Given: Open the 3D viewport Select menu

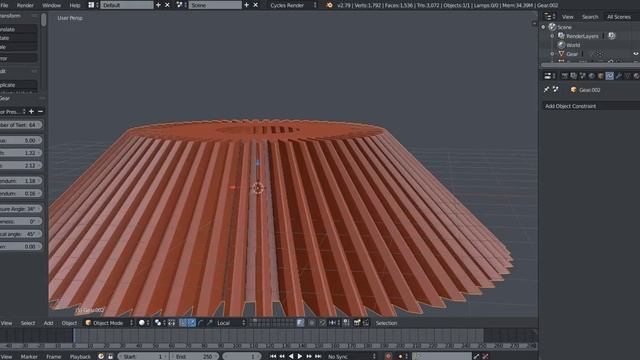Looking at the screenshot, I should [28, 323].
